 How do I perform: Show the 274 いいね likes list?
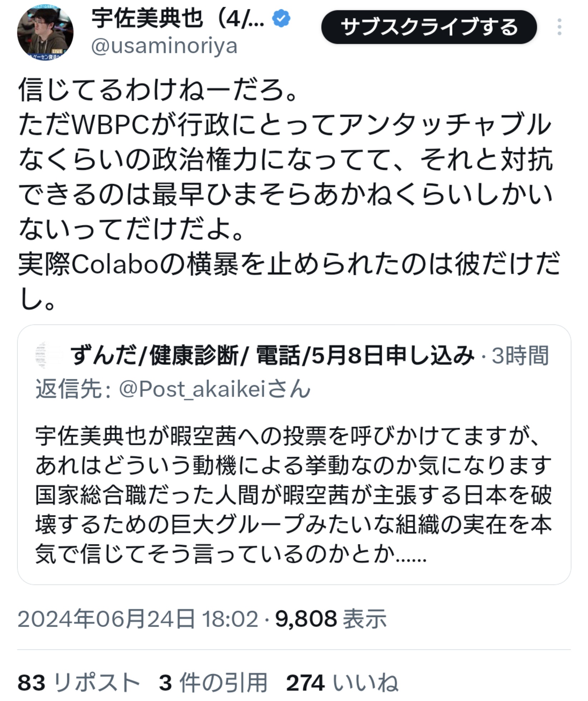342,682
